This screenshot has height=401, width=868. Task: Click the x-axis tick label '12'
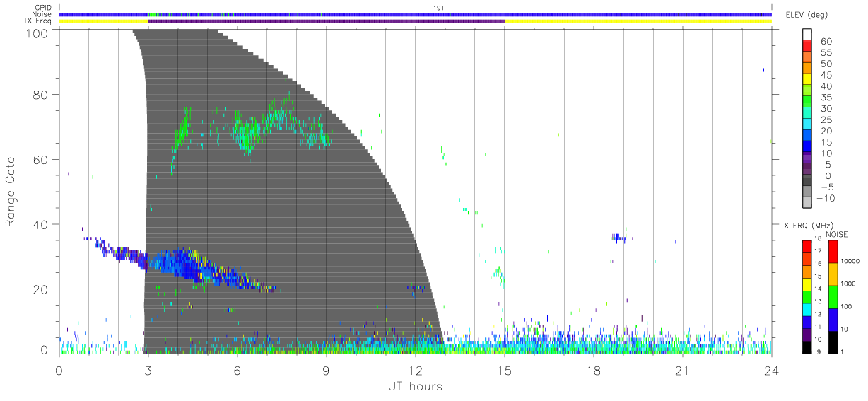click(415, 371)
